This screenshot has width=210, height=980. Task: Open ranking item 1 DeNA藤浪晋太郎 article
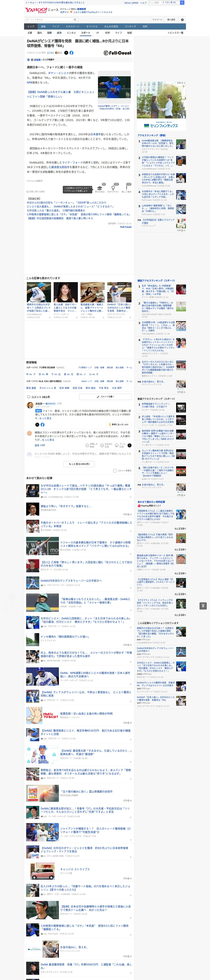click(x=158, y=143)
